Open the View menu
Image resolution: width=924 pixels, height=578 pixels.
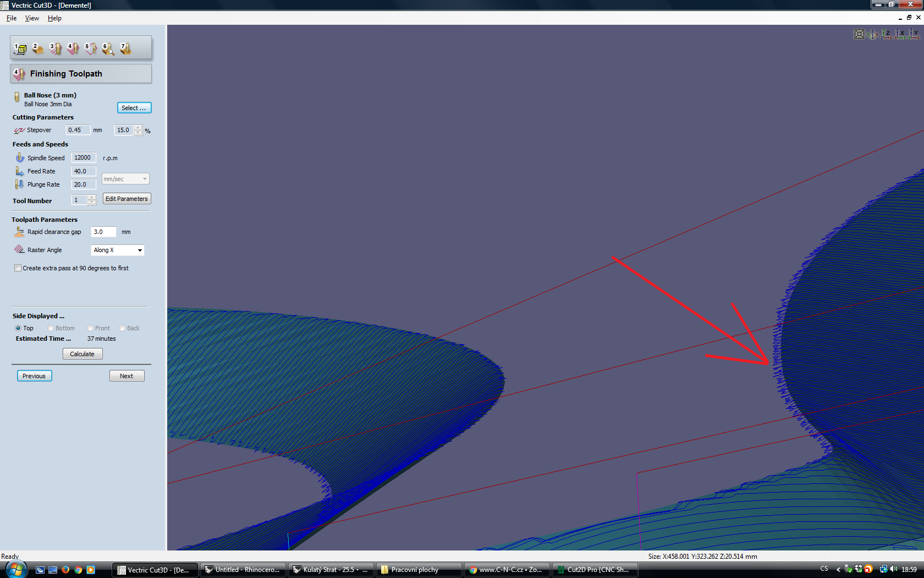(32, 18)
